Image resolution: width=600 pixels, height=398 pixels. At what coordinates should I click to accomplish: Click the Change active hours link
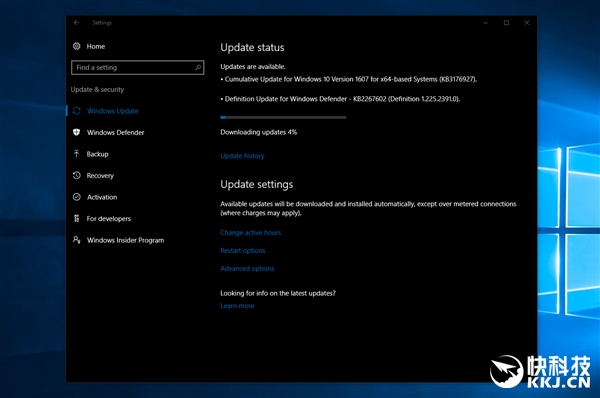251,233
